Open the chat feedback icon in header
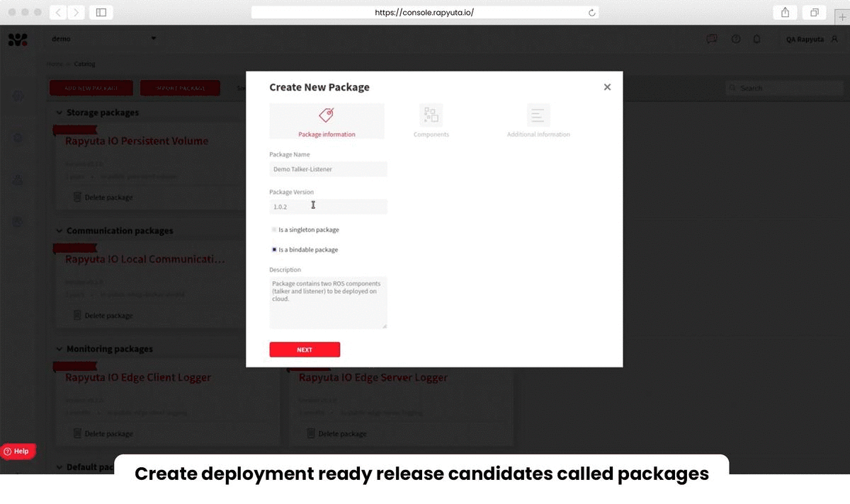Screen dimensions: 850x504 click(x=712, y=39)
